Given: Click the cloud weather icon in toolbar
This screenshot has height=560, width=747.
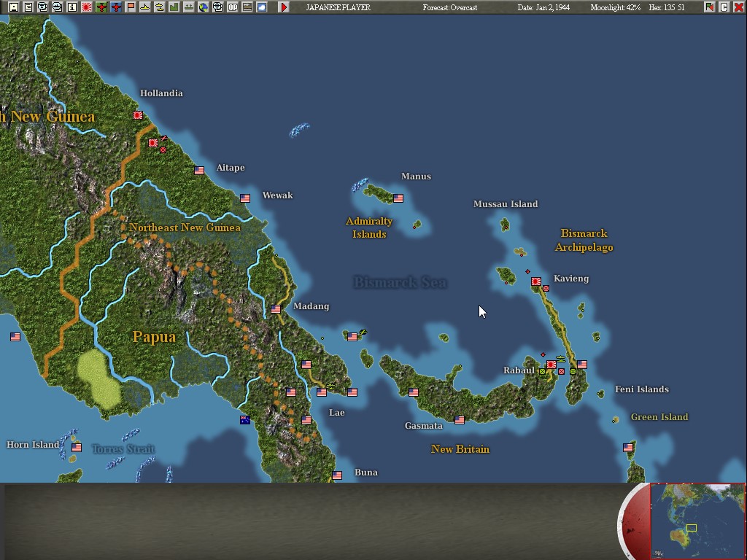Looking at the screenshot, I should pyautogui.click(x=261, y=7).
